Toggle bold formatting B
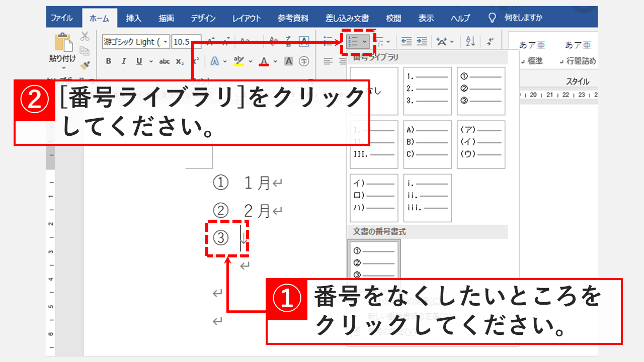Viewport: 644px width, 362px height. pos(109,61)
